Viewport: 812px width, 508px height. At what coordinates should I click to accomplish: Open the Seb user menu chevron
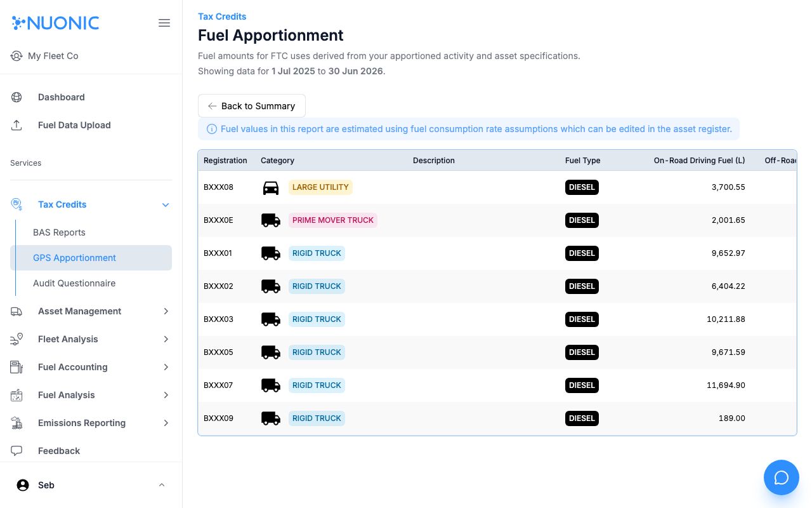pos(162,485)
